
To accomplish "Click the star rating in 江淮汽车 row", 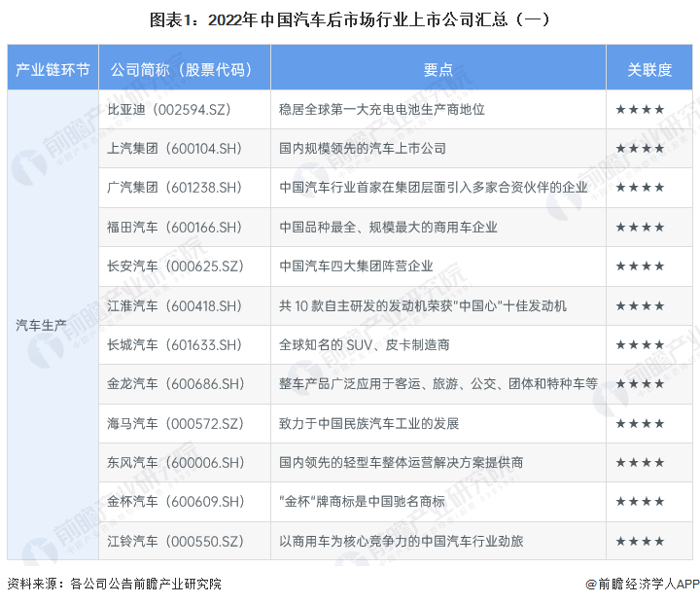I will click(x=640, y=306).
